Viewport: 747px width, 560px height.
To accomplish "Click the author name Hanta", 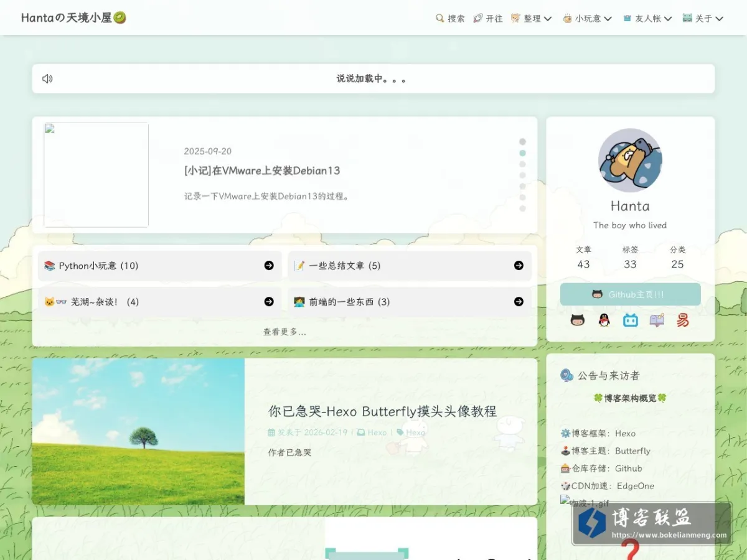I will [630, 206].
